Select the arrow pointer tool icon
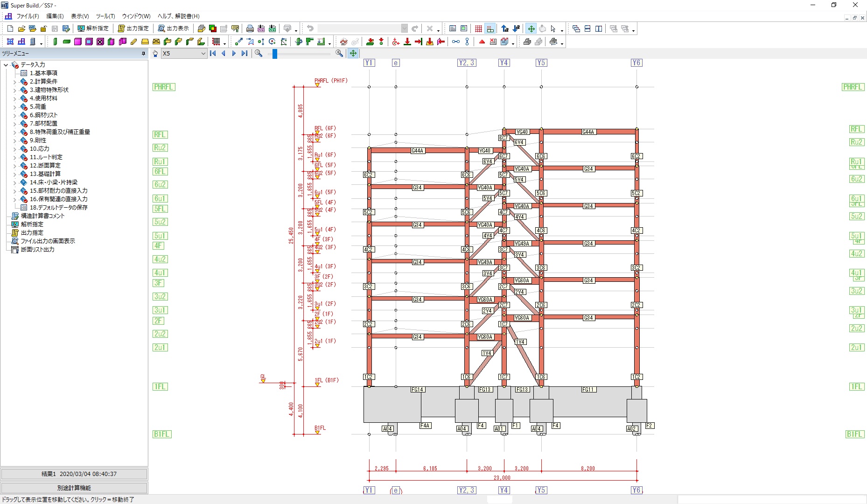Screen dimensions: 867x504 tap(553, 29)
